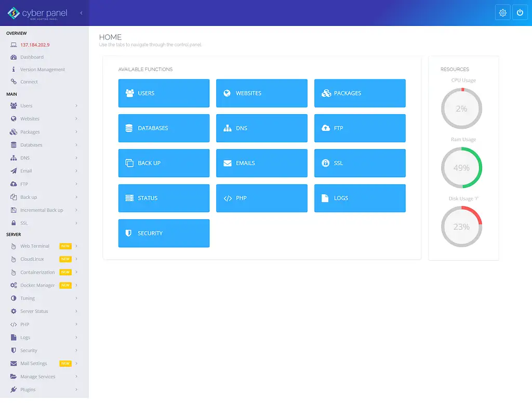Click the SSL function tile

coord(360,163)
